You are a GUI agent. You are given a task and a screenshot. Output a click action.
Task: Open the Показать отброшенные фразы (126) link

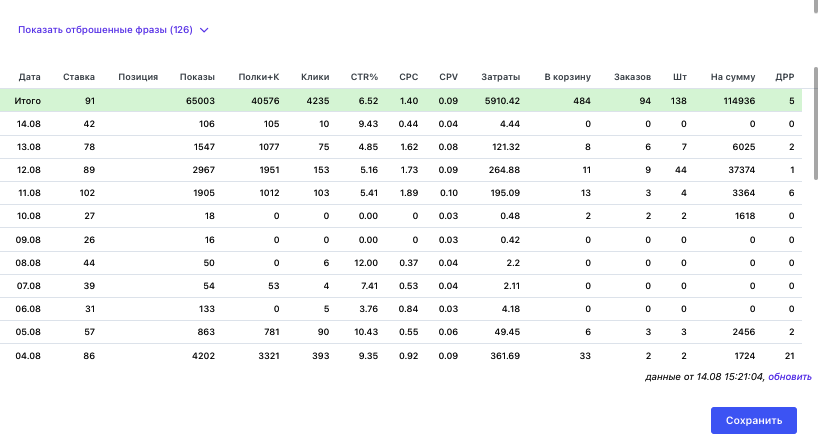click(x=105, y=30)
